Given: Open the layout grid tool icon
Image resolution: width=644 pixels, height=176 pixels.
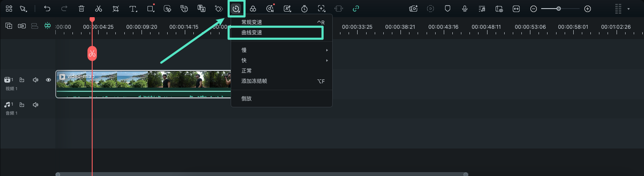Looking at the screenshot, I should (9, 9).
